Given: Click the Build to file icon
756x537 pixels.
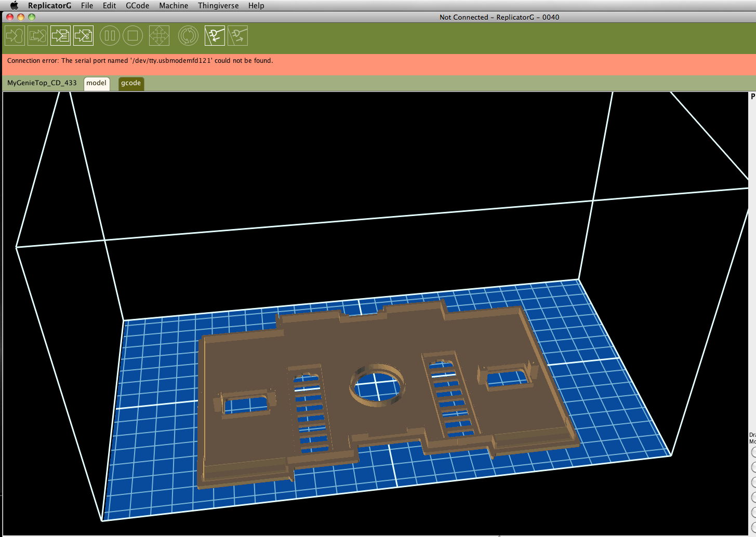Looking at the screenshot, I should coord(61,36).
